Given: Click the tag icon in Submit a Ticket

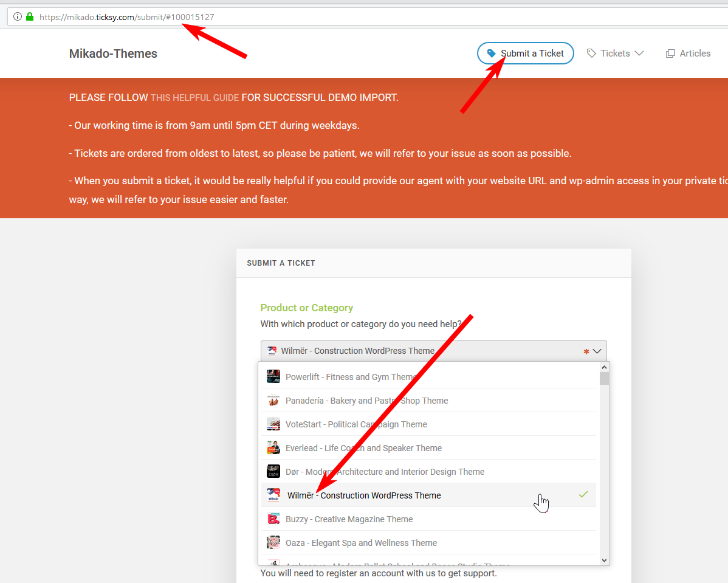Looking at the screenshot, I should coord(491,53).
